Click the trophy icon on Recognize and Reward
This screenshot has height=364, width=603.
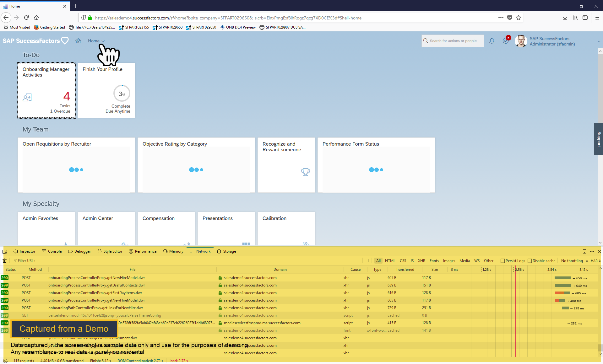pos(305,172)
